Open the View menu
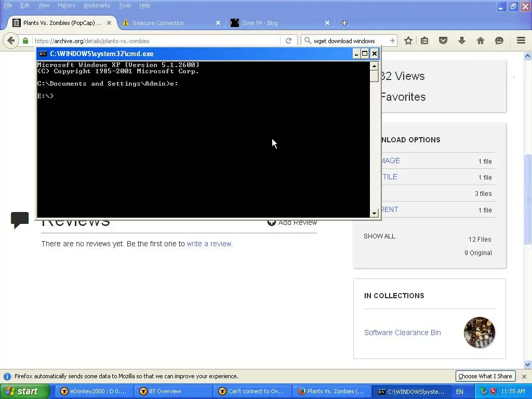Screen dimensions: 532x399 (x=44, y=5)
